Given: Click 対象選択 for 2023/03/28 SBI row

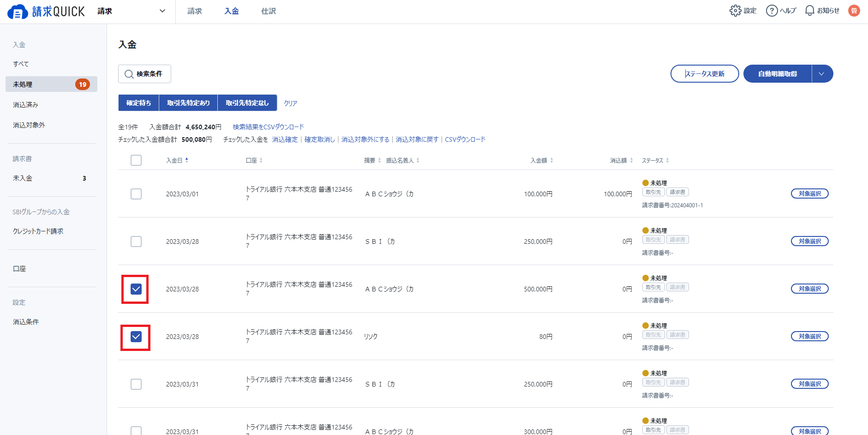Looking at the screenshot, I should tap(810, 242).
